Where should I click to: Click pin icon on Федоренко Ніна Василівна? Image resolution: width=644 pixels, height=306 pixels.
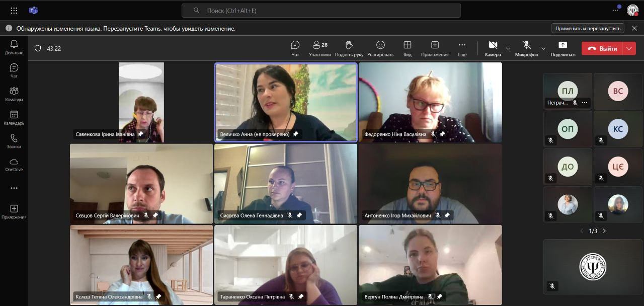442,134
